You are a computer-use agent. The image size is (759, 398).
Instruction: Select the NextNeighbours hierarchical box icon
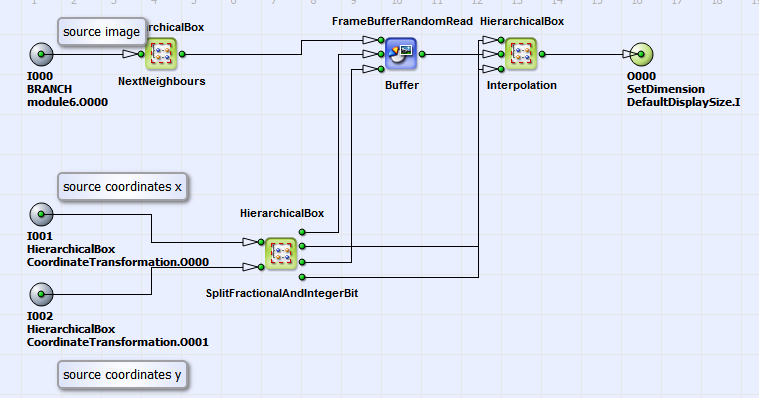coord(161,54)
